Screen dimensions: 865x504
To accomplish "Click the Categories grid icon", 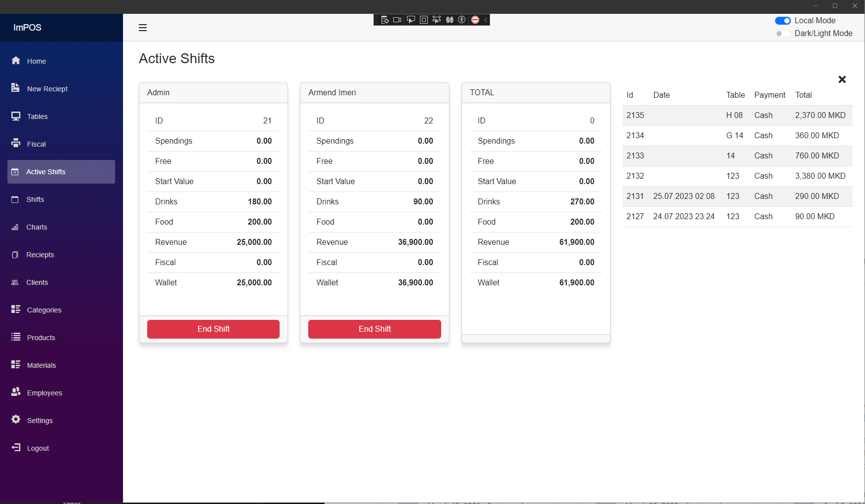I will point(16,309).
